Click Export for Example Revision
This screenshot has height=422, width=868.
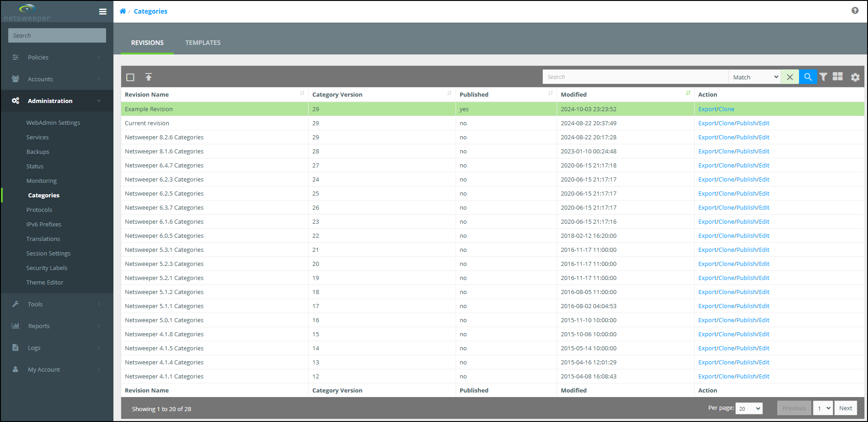click(707, 109)
